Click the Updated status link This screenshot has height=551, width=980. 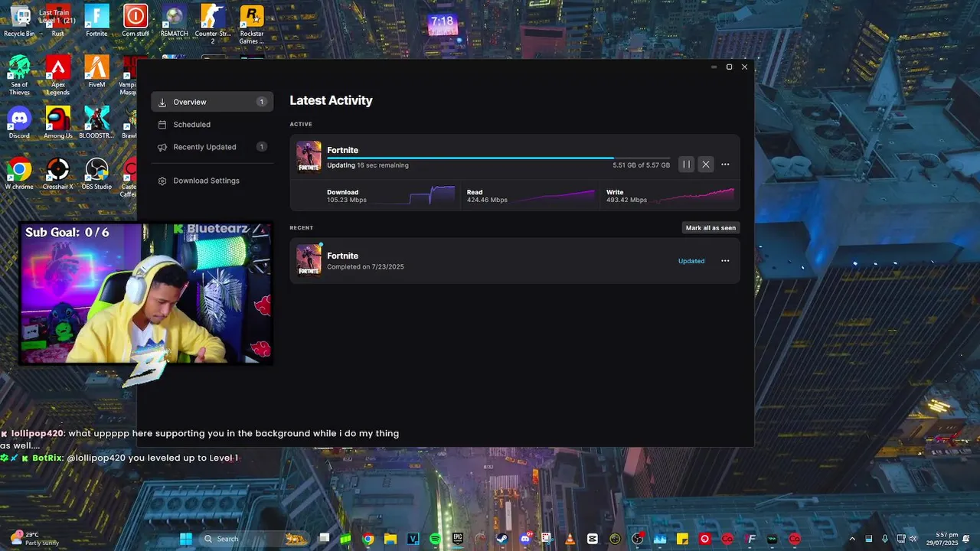point(691,261)
